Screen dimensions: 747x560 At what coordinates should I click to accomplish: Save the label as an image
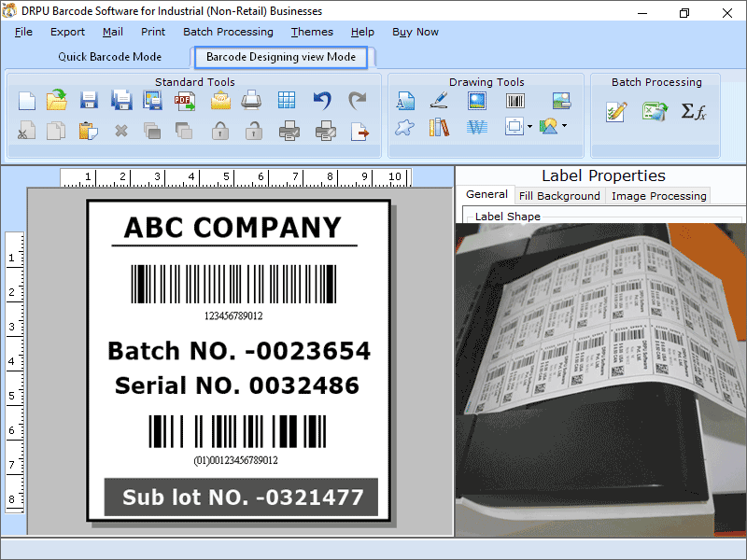(153, 100)
